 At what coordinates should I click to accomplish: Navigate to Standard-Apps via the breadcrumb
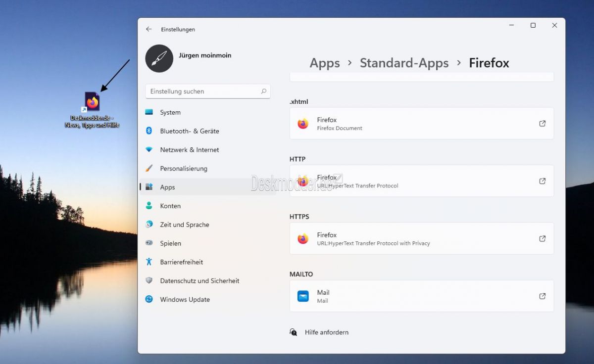point(404,63)
